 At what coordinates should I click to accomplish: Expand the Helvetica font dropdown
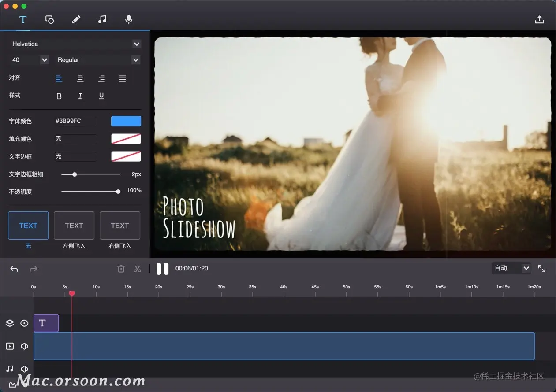click(137, 44)
